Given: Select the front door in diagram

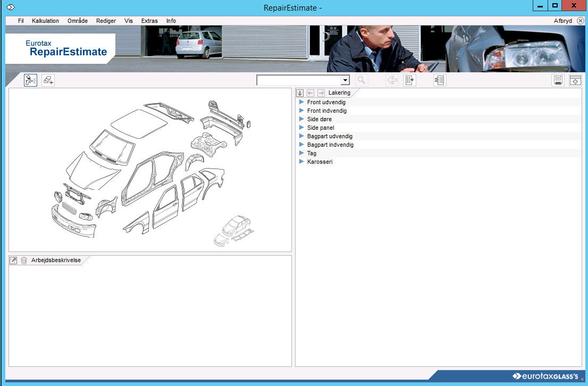Looking at the screenshot, I should [x=165, y=207].
